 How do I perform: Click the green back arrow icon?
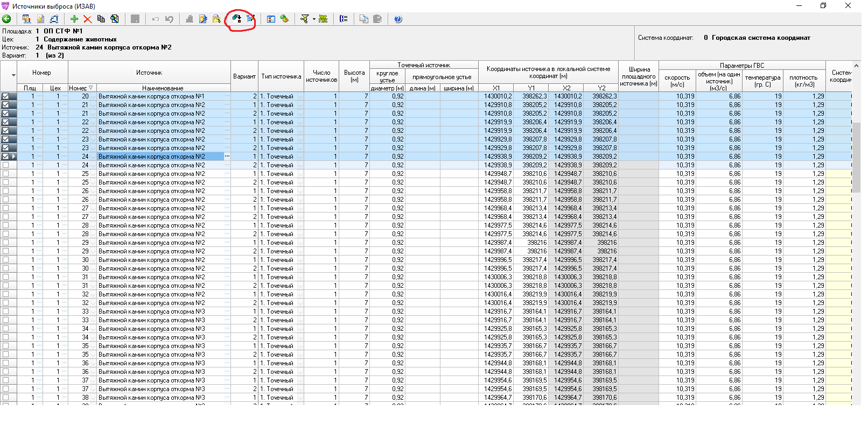click(x=7, y=19)
